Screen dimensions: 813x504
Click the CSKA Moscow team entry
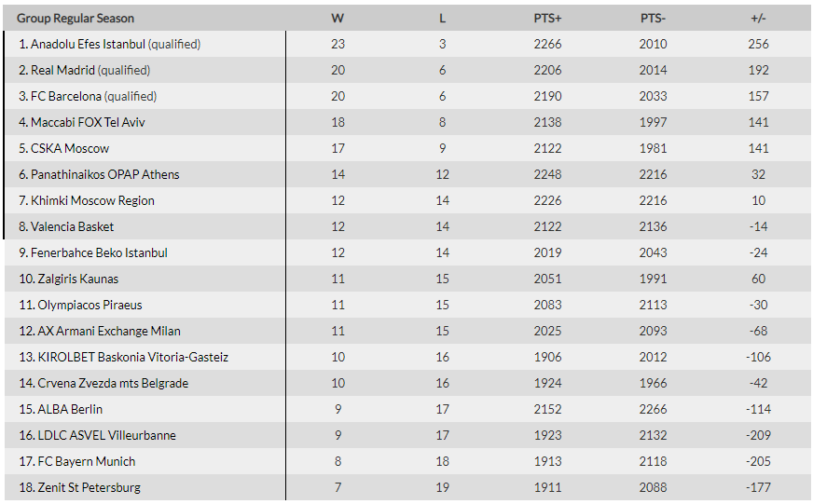pos(70,148)
